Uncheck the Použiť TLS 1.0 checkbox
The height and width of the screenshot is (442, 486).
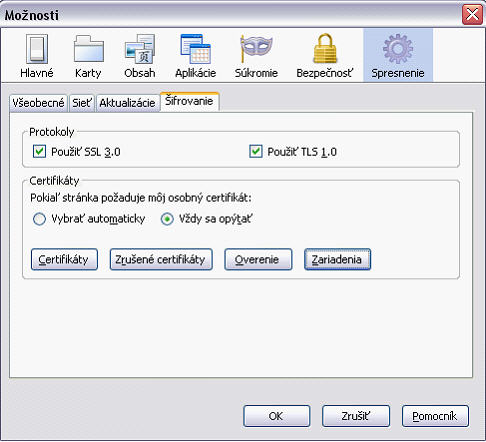[256, 151]
